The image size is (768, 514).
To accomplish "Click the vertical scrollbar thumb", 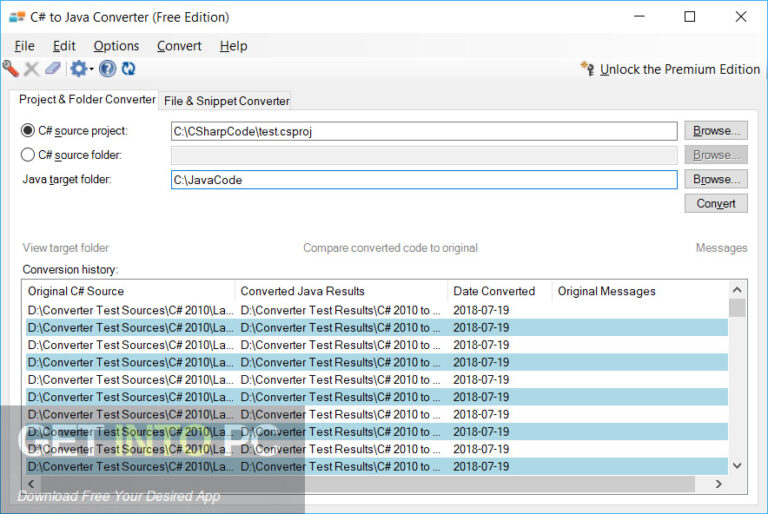I will point(737,308).
